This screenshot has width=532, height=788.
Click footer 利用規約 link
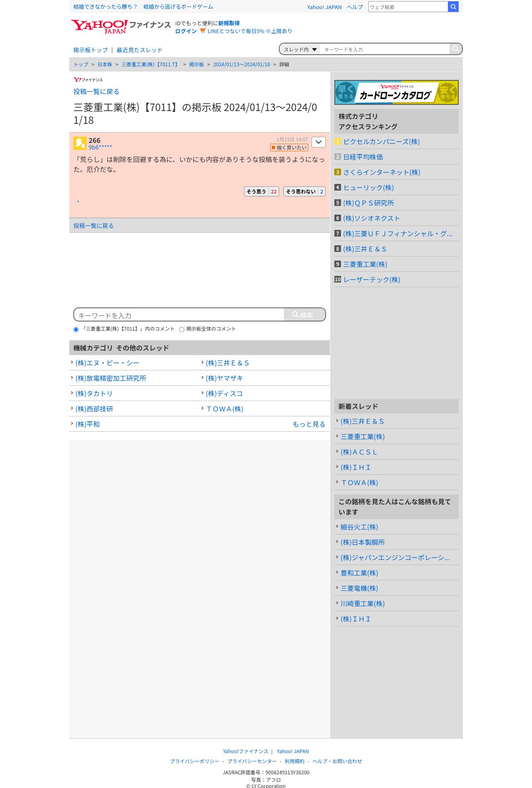click(295, 761)
